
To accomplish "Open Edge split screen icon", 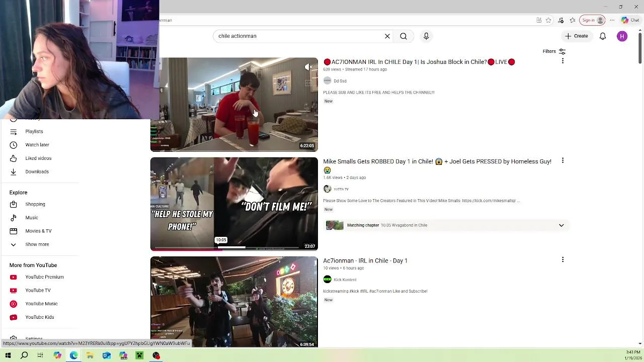I will (539, 20).
